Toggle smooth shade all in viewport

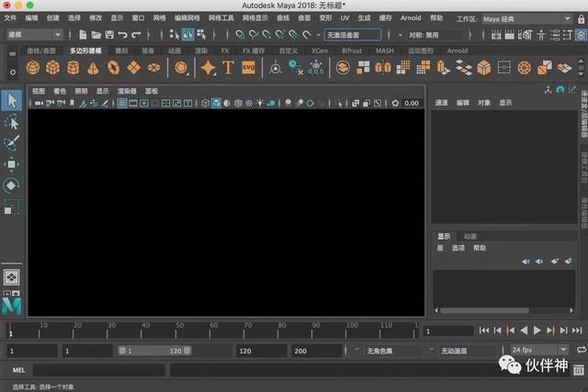(x=216, y=104)
